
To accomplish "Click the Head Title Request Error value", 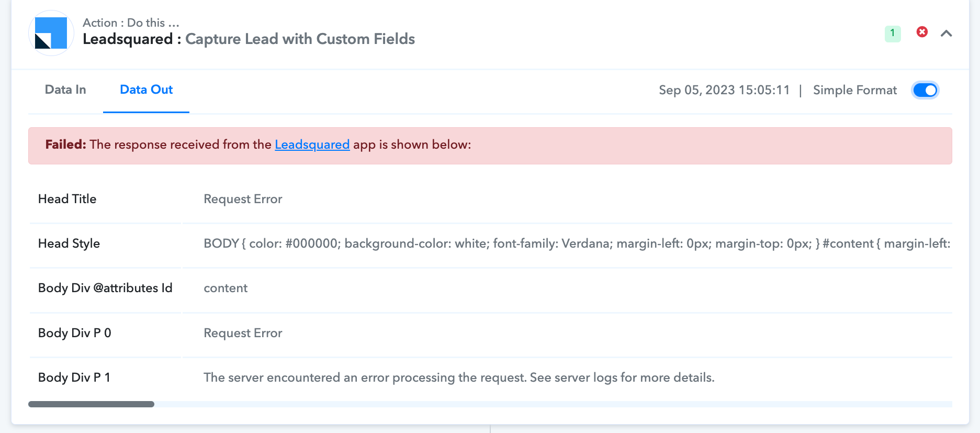I will (243, 199).
